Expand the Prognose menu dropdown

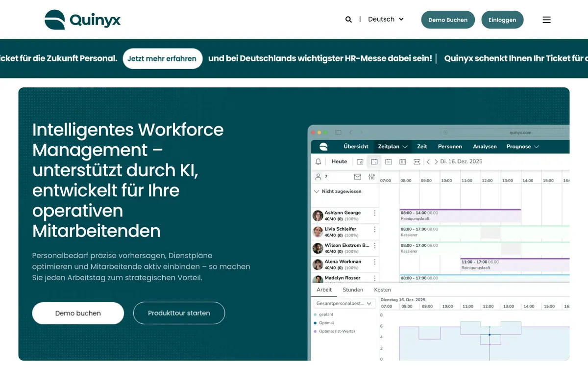(x=523, y=146)
